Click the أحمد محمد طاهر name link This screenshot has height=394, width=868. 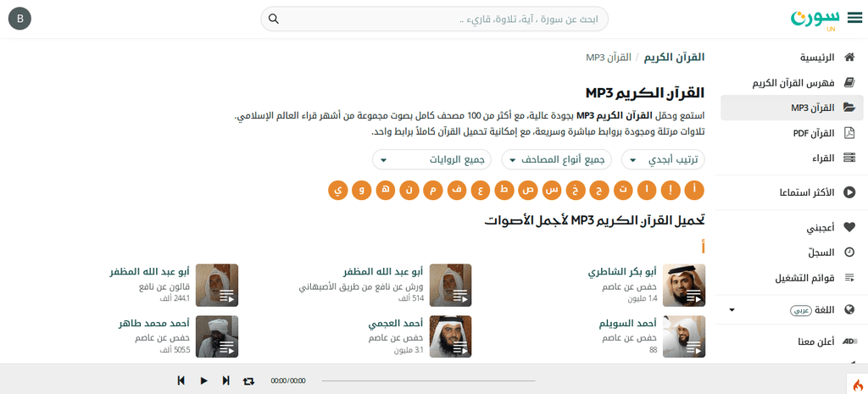click(x=154, y=324)
